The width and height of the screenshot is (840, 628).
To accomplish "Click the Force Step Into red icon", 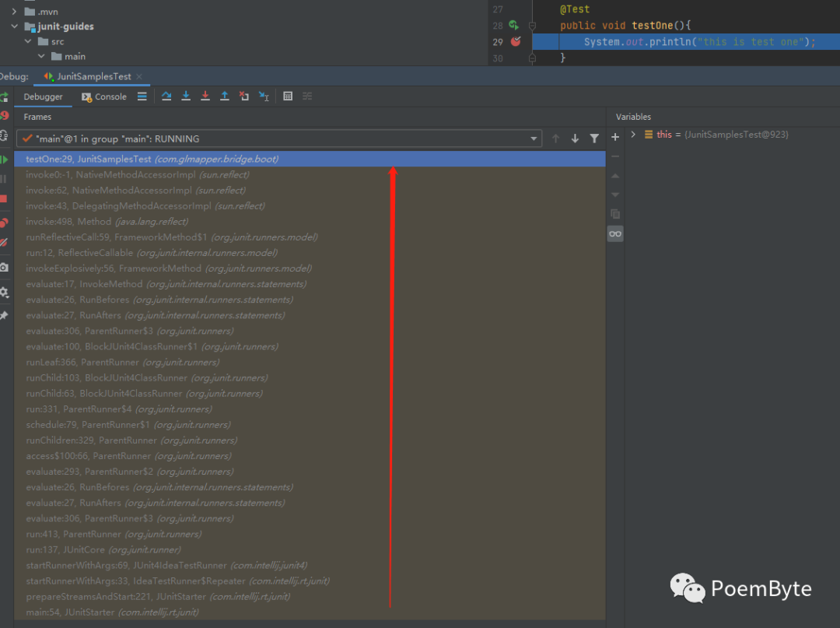I will tap(205, 96).
